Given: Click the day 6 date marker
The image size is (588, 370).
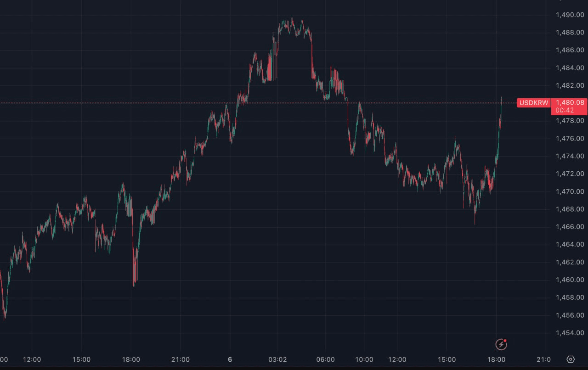Looking at the screenshot, I should [230, 359].
